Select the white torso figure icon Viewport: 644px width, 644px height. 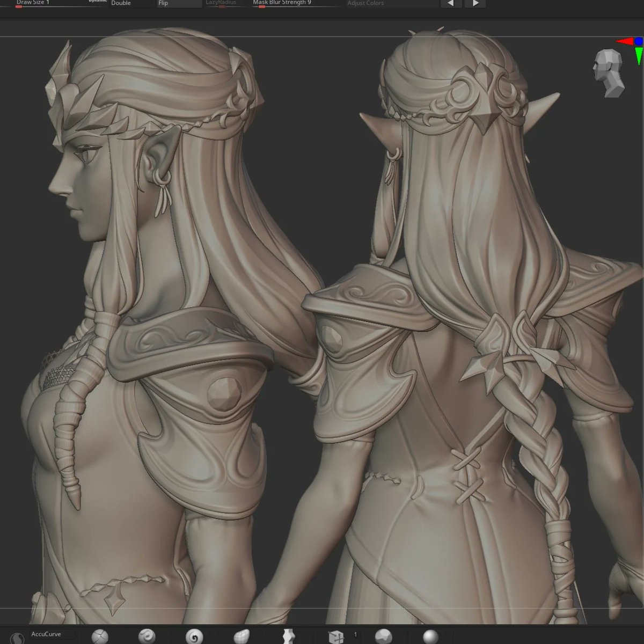[x=289, y=636]
